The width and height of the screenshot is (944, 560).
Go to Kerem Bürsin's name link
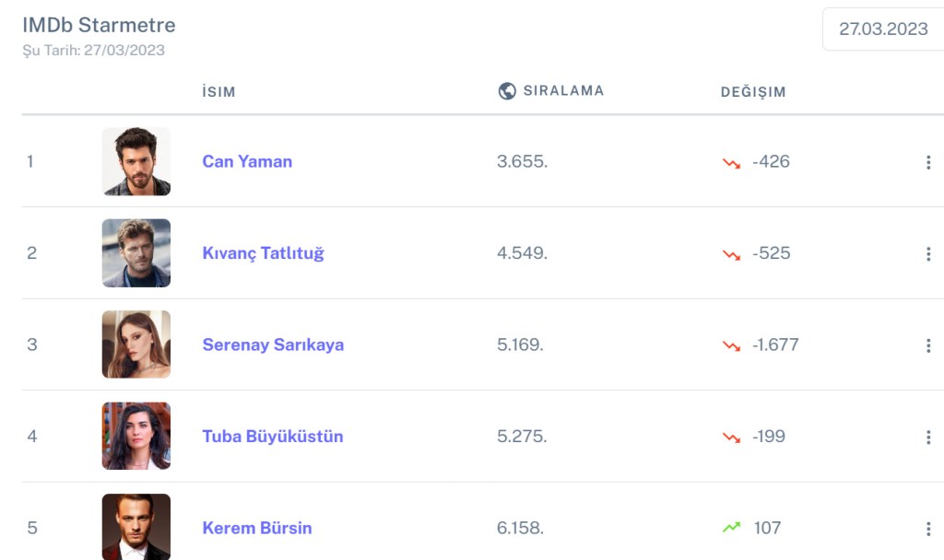(x=256, y=528)
